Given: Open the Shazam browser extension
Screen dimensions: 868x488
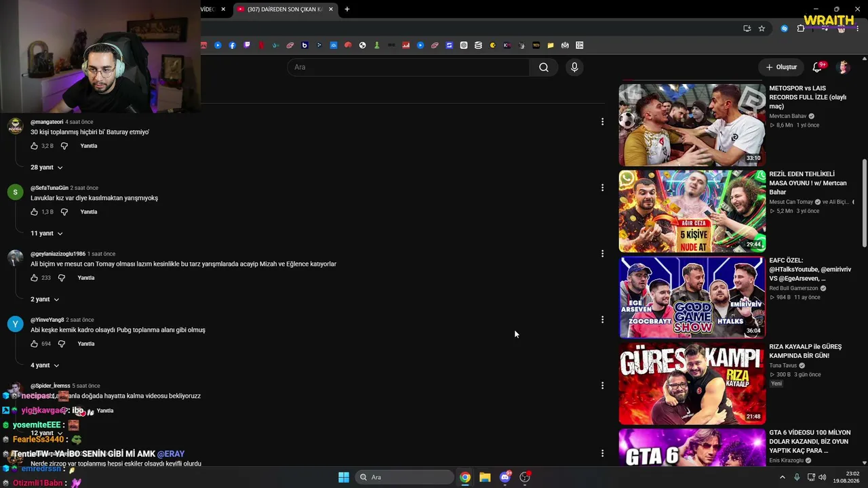Looking at the screenshot, I should click(785, 28).
